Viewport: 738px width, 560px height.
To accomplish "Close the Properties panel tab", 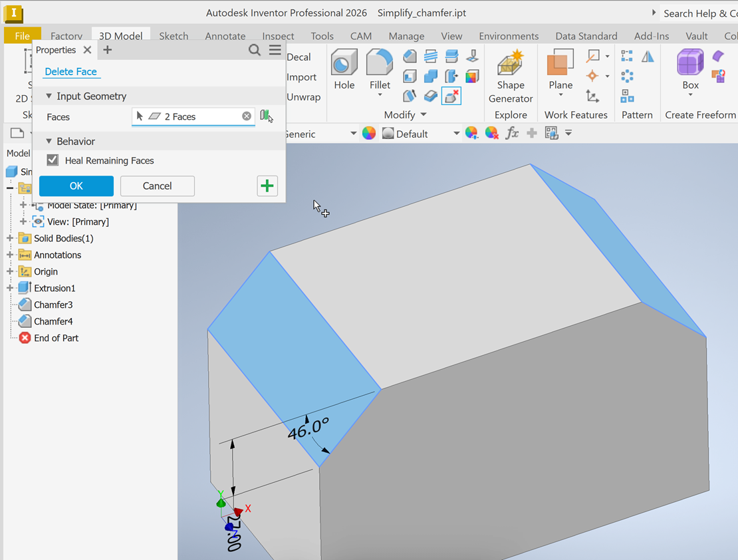I will tap(87, 49).
